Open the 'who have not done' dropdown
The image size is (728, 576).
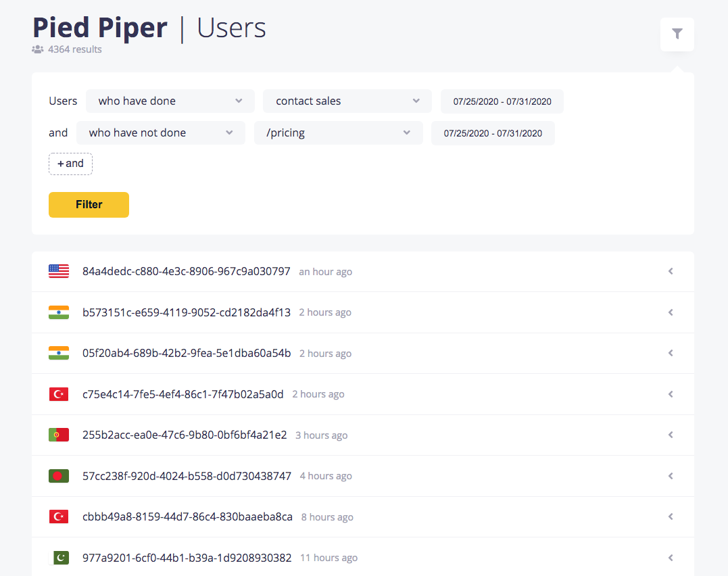point(161,133)
